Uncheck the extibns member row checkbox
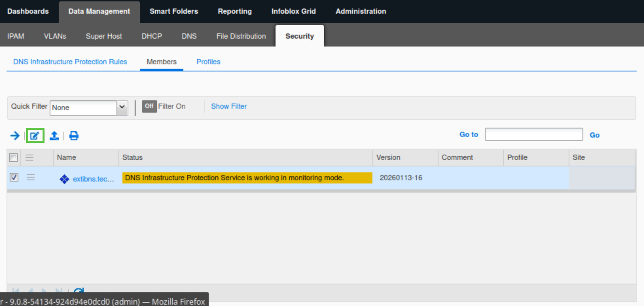The height and width of the screenshot is (306, 644). click(14, 177)
